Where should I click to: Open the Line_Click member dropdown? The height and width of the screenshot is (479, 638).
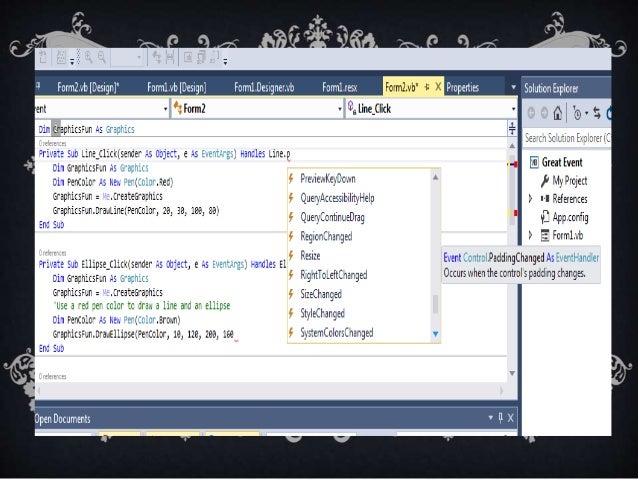pos(513,107)
